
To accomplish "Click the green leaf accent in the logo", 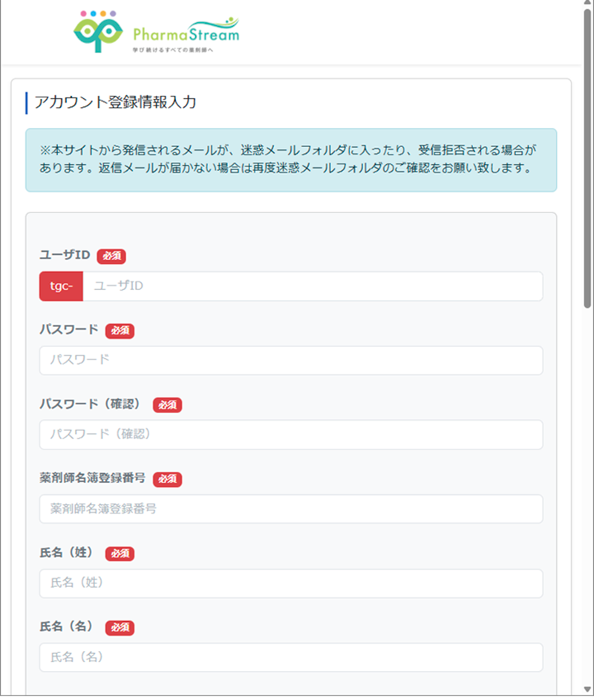I will click(230, 20).
